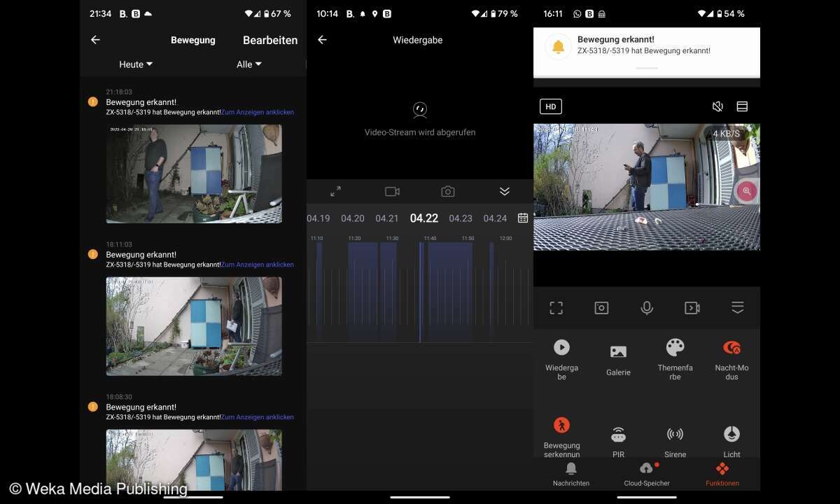Jump to 11:20 on the playback timeline

coord(355,239)
